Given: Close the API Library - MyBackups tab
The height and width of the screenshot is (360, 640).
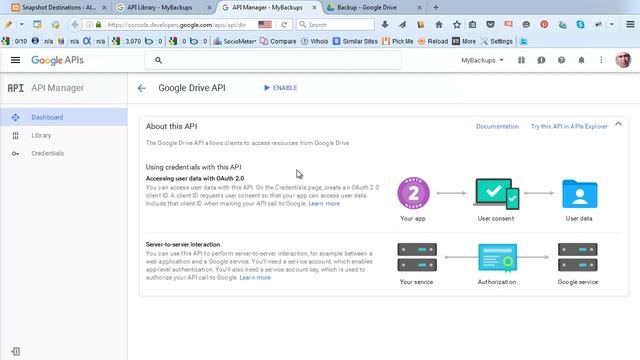Looking at the screenshot, I should click(209, 7).
